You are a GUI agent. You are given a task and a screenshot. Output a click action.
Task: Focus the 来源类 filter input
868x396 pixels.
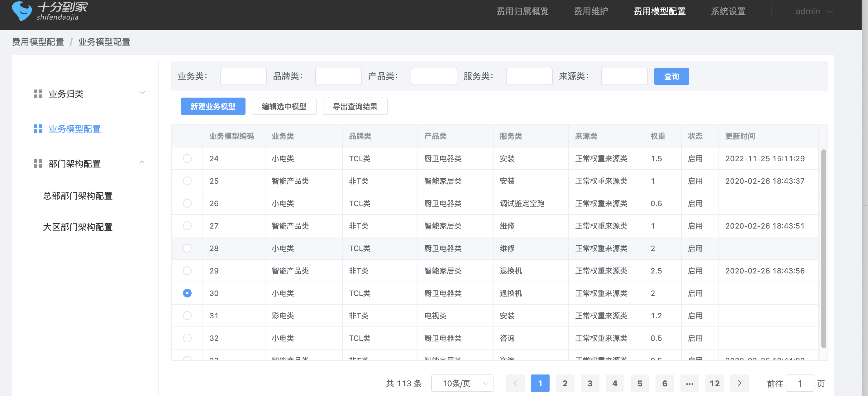click(624, 76)
